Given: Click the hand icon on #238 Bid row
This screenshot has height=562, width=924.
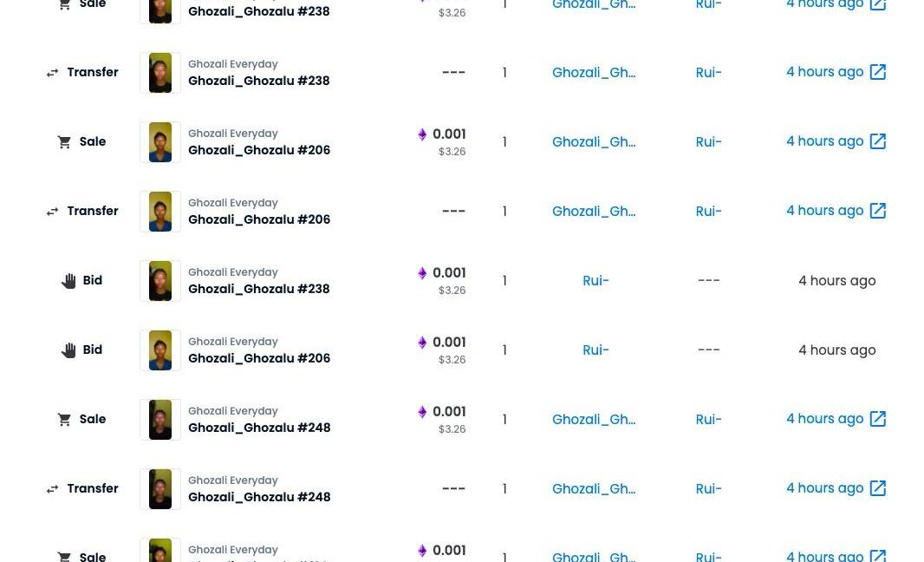Looking at the screenshot, I should [x=68, y=281].
